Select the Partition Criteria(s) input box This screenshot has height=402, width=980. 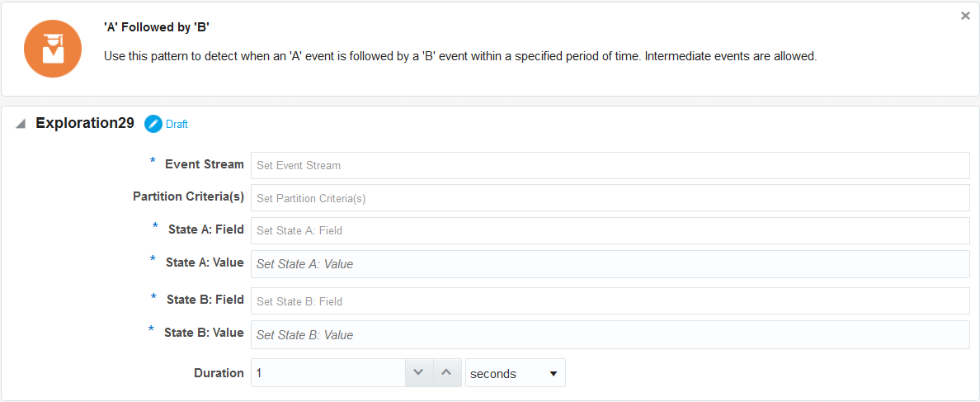click(610, 198)
